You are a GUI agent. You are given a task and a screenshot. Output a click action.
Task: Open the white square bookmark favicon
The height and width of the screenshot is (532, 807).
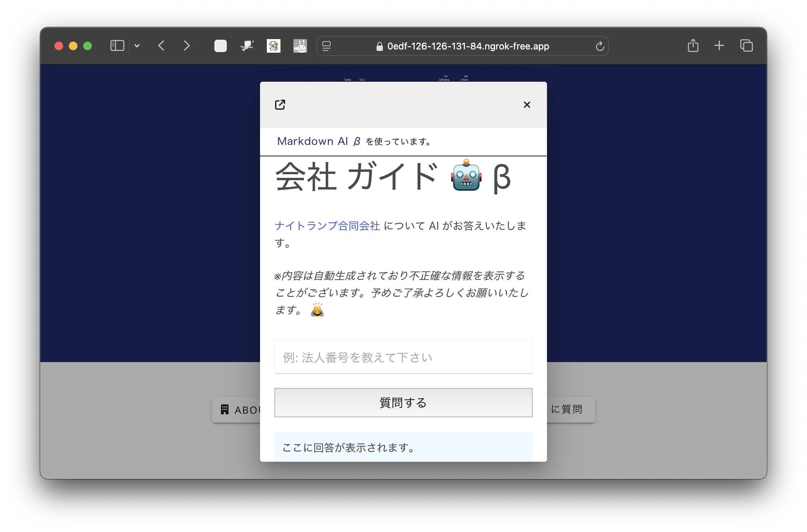pyautogui.click(x=220, y=46)
